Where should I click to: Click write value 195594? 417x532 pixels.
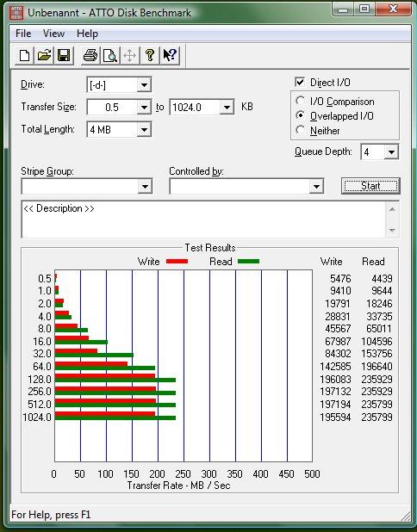point(335,418)
